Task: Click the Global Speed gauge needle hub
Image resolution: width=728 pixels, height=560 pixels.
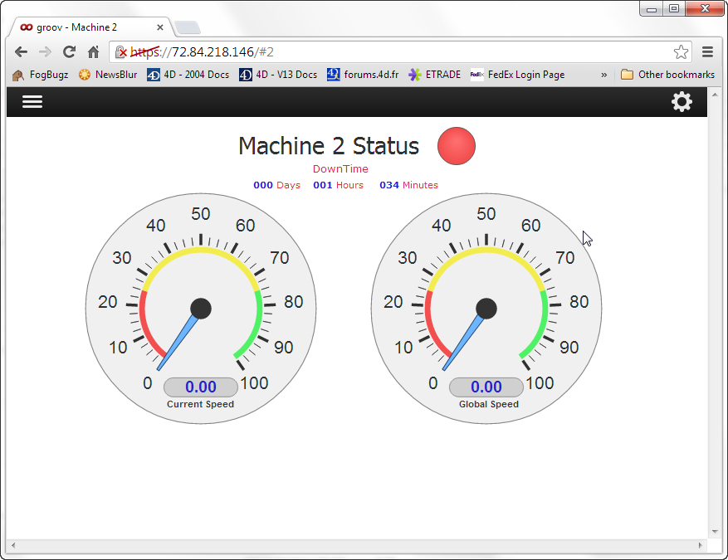Action: (x=486, y=309)
